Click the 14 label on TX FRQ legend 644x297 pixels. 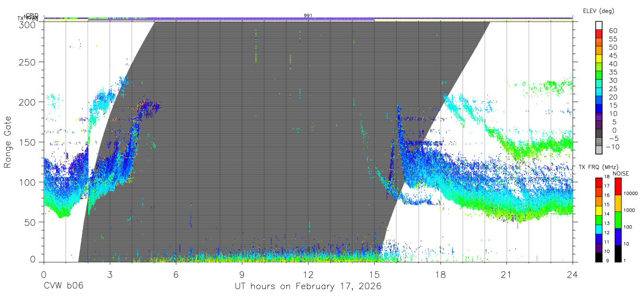pyautogui.click(x=607, y=215)
